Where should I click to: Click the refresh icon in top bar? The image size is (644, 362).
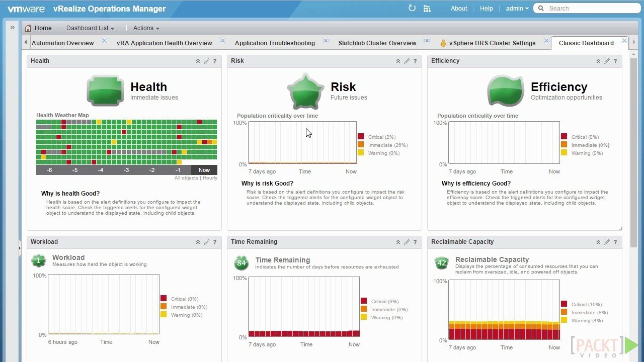tap(412, 8)
